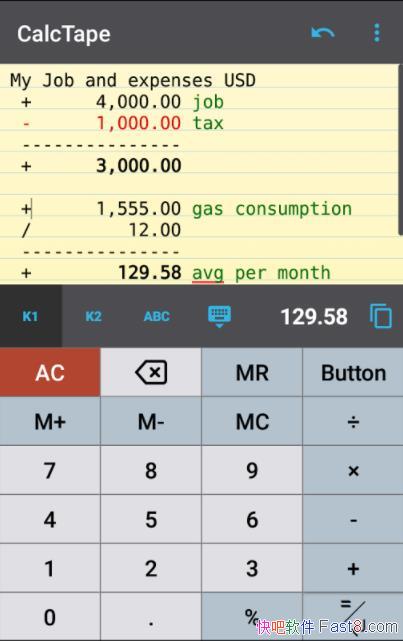The height and width of the screenshot is (641, 403).
Task: Clear everything with the AC button
Action: (50, 372)
